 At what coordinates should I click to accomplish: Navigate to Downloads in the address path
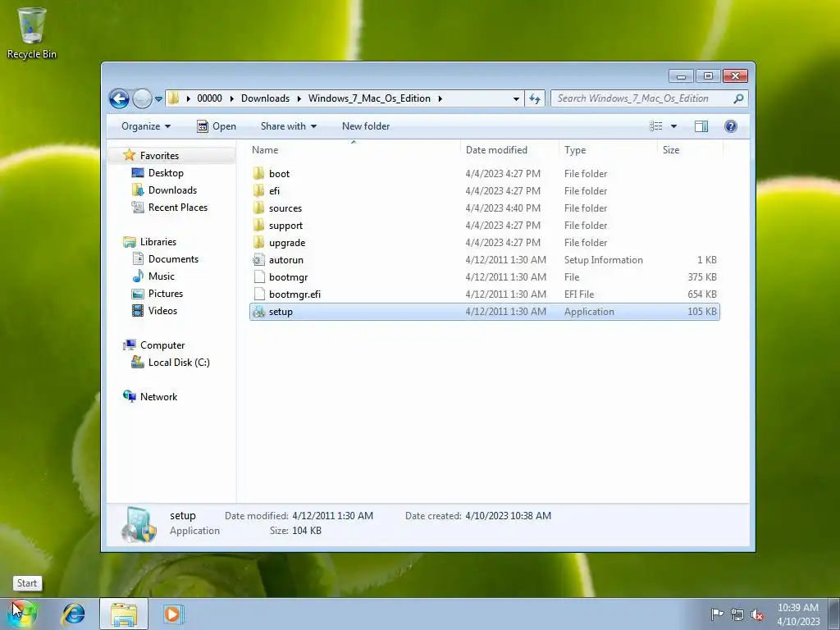[x=265, y=98]
